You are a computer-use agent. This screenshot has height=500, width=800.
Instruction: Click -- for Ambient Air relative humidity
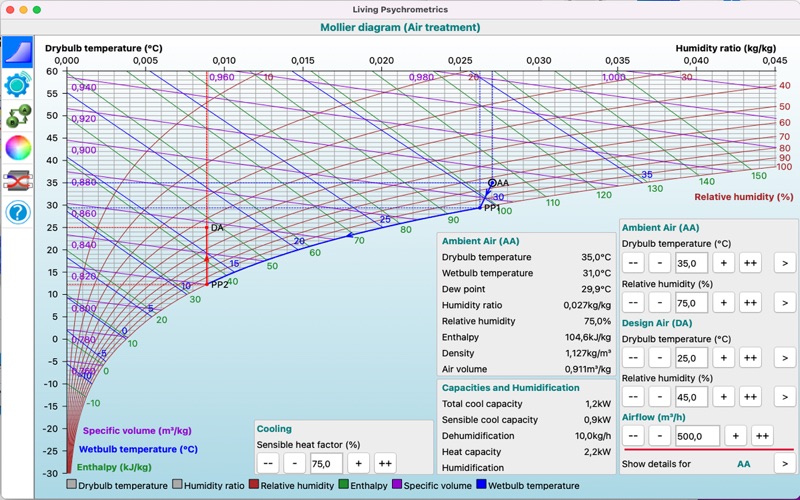point(633,303)
